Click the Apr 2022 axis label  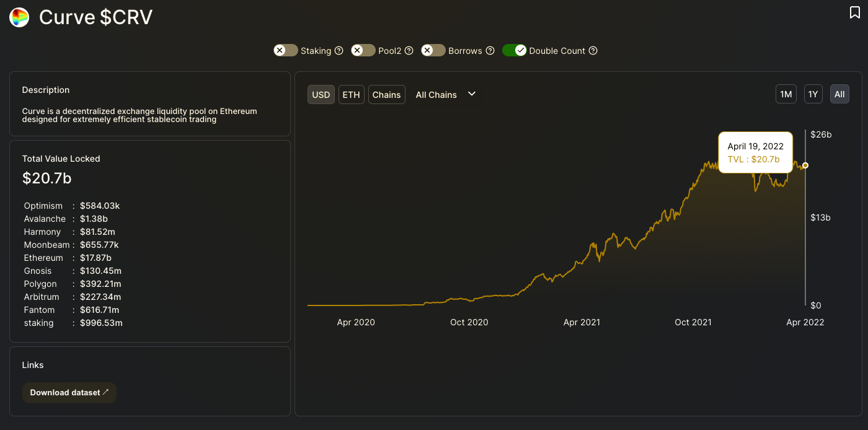coord(805,322)
